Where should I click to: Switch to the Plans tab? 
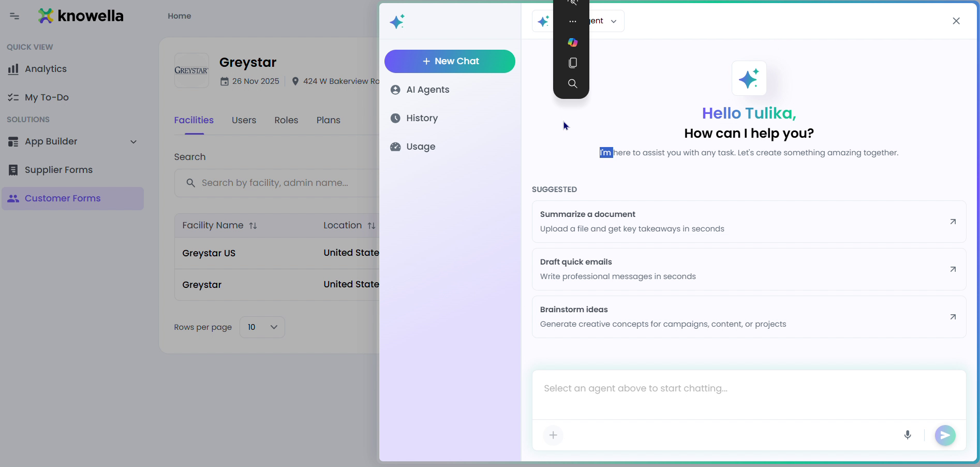coord(329,120)
